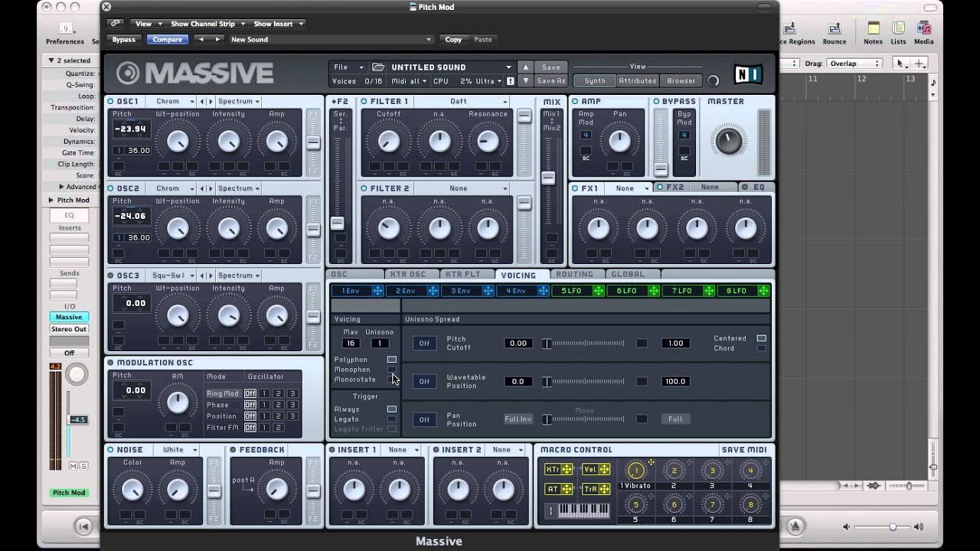
Task: Toggle Ring Mod Off button
Action: click(x=250, y=393)
